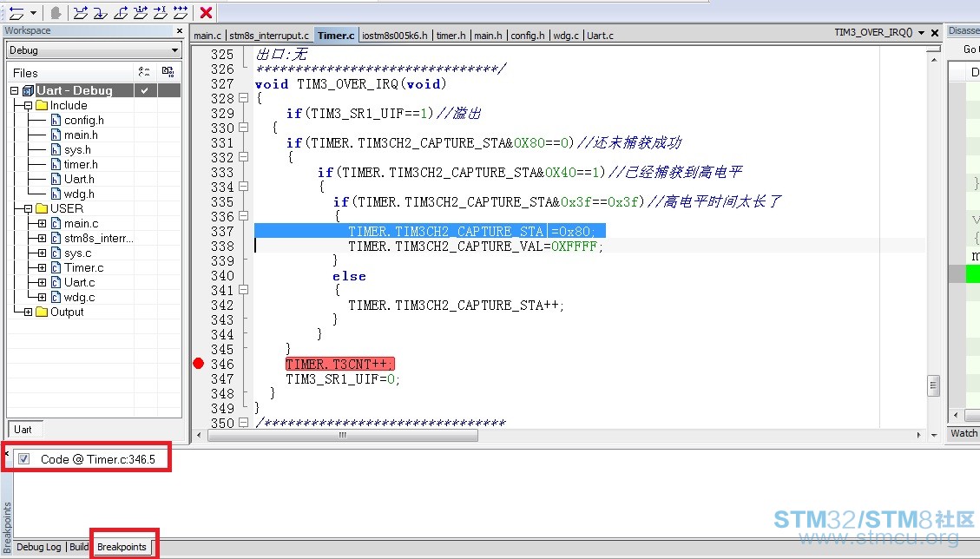Image resolution: width=980 pixels, height=559 pixels.
Task: Click the Reset debugger toolbar icon
Action: pos(16,12)
